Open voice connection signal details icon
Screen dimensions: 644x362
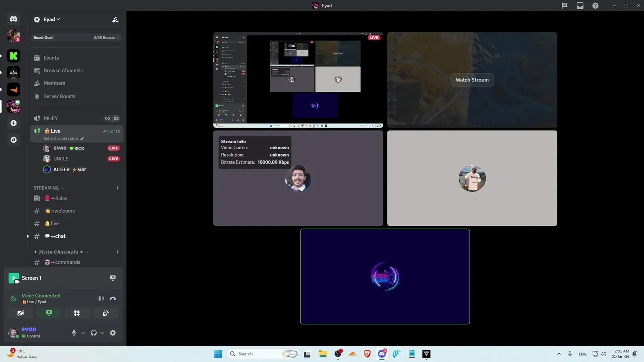pos(14,298)
